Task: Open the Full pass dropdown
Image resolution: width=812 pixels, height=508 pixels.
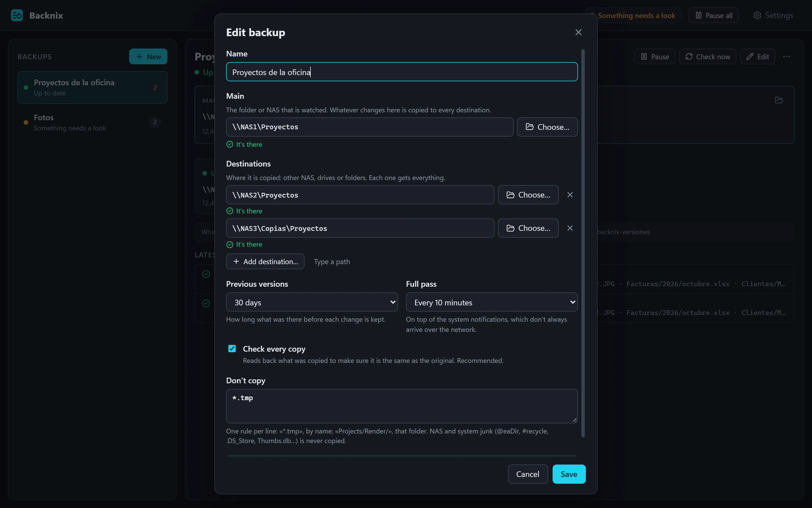Action: 491,302
